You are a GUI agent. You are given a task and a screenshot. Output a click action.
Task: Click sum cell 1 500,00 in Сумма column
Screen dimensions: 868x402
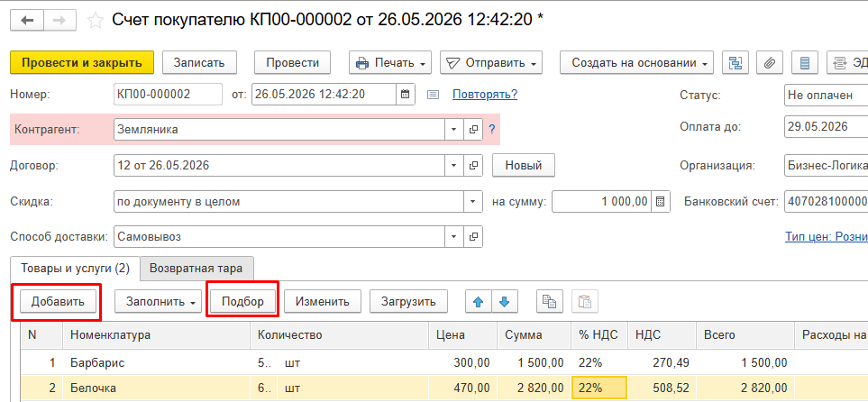(x=533, y=363)
